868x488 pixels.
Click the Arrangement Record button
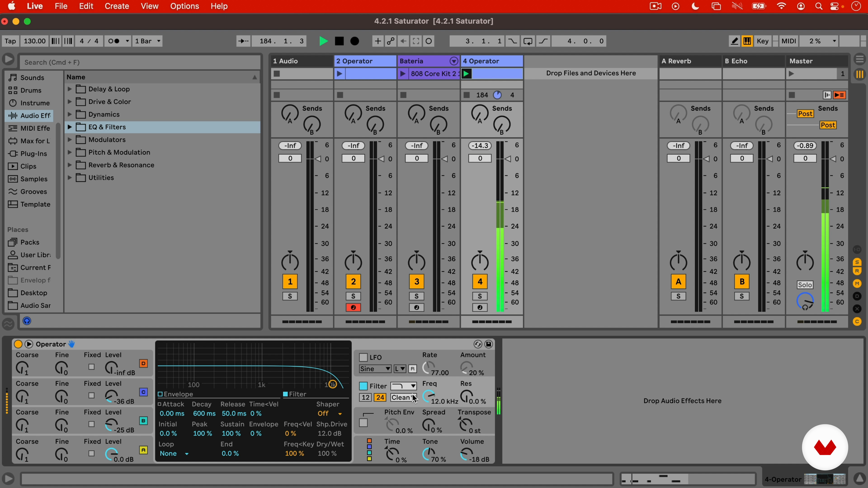point(355,41)
